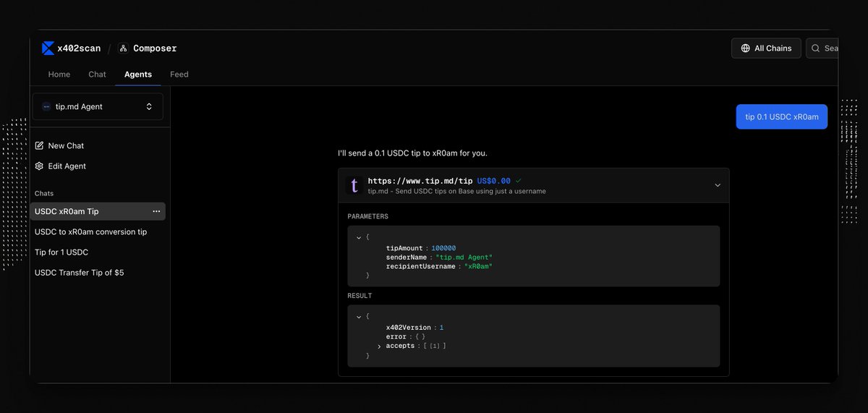Click the x402Version value 1
868x413 pixels.
click(441, 328)
